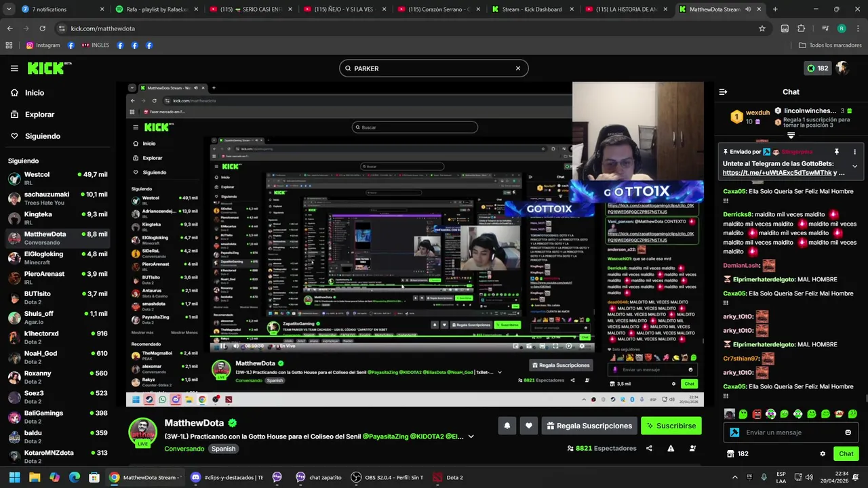Open a new browser tab
868x488 pixels.
tap(775, 9)
